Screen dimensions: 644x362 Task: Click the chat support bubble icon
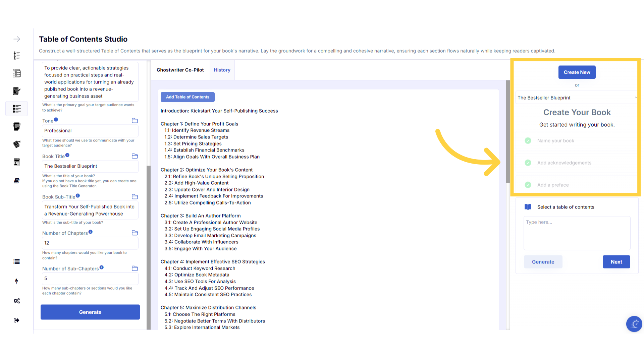[634, 324]
